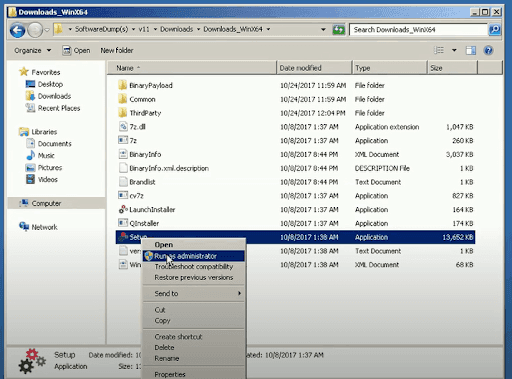The width and height of the screenshot is (512, 379).
Task: Click the ThirdParty 12:04 PM date
Action: pos(313,113)
